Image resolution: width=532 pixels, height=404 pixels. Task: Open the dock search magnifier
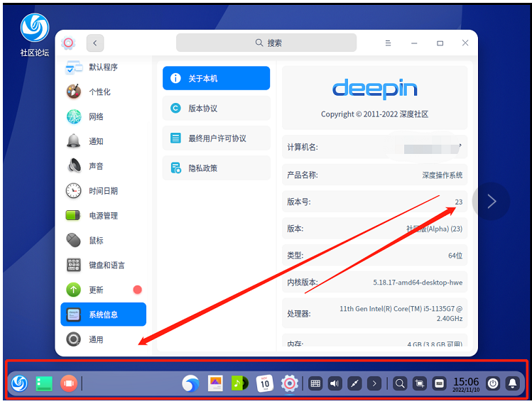[400, 383]
